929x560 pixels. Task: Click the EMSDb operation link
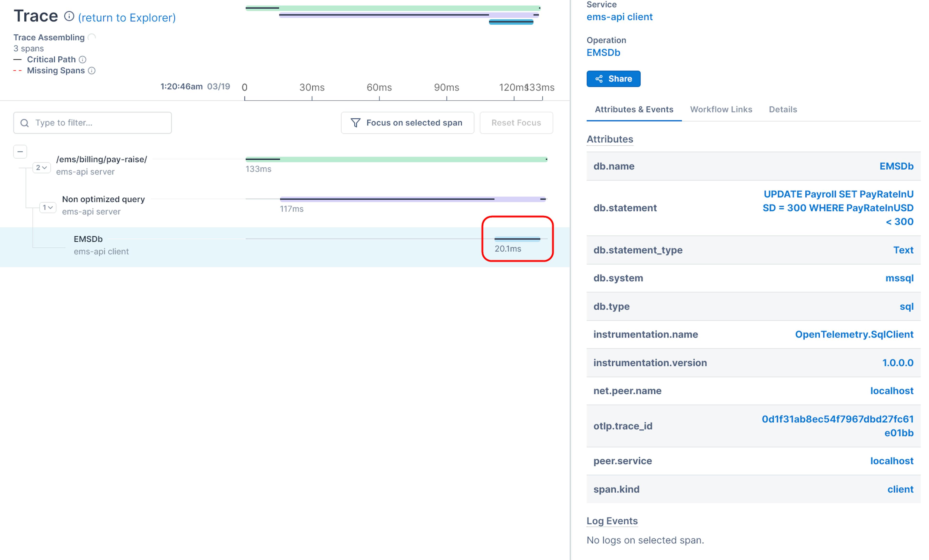[603, 52]
